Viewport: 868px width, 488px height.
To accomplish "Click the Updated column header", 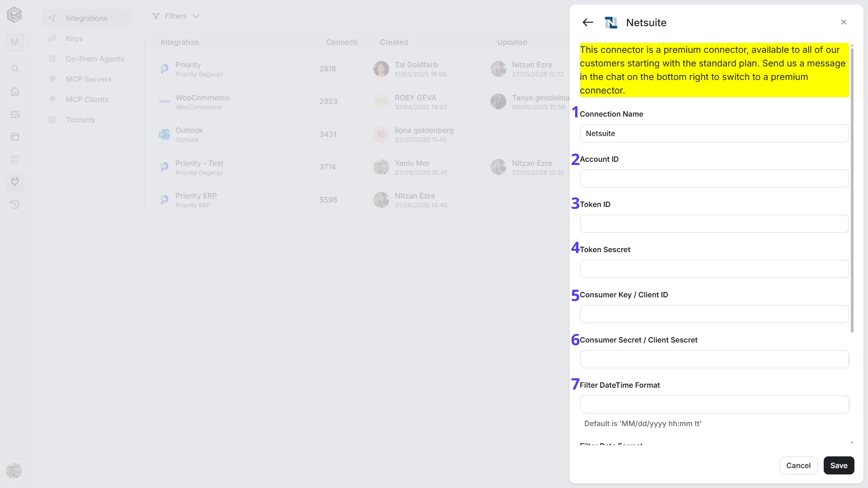I will pyautogui.click(x=512, y=42).
